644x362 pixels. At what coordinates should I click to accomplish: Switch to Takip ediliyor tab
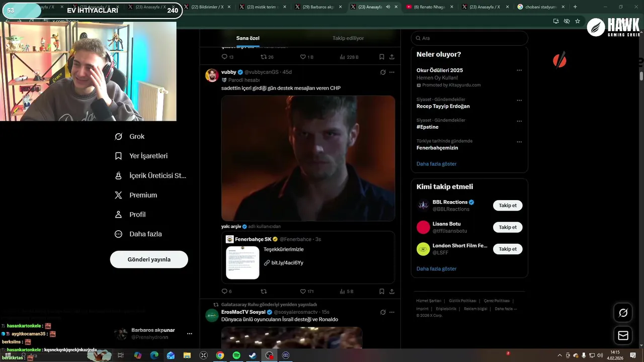[348, 38]
